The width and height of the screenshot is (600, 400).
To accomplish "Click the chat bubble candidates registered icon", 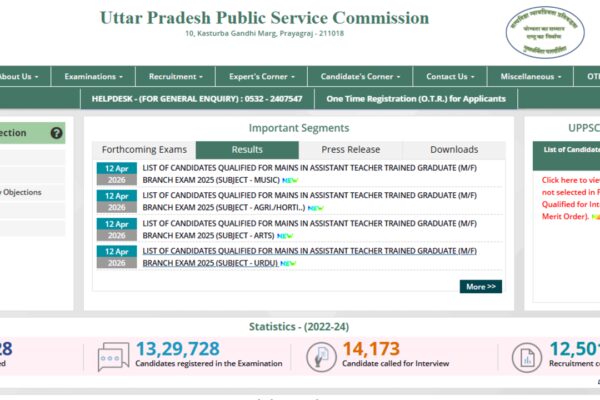I will tap(113, 357).
